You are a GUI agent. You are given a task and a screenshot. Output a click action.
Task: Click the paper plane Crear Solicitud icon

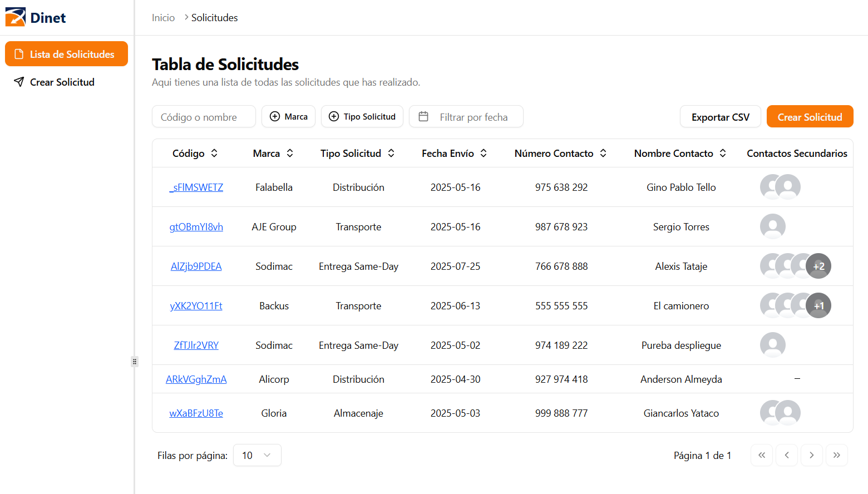pyautogui.click(x=19, y=82)
